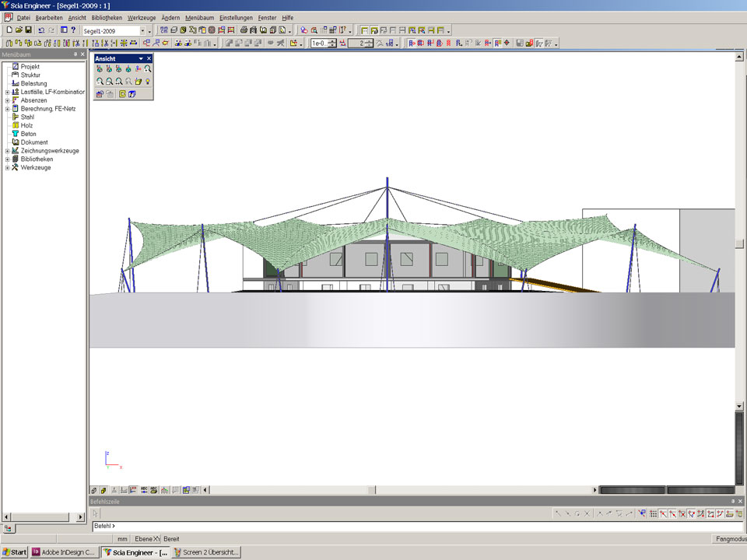Switch to Adobe InDesign in taskbar

tap(65, 552)
